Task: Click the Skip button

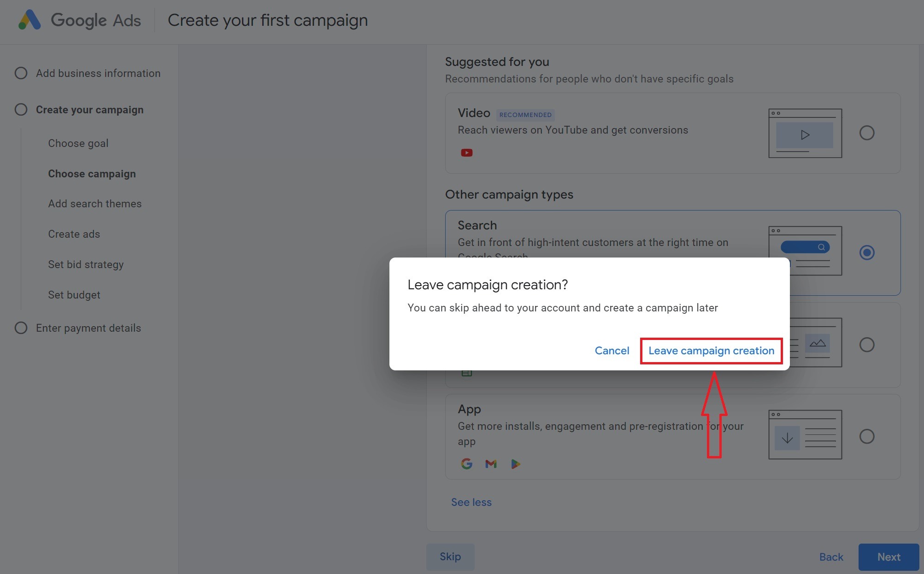Action: (450, 556)
